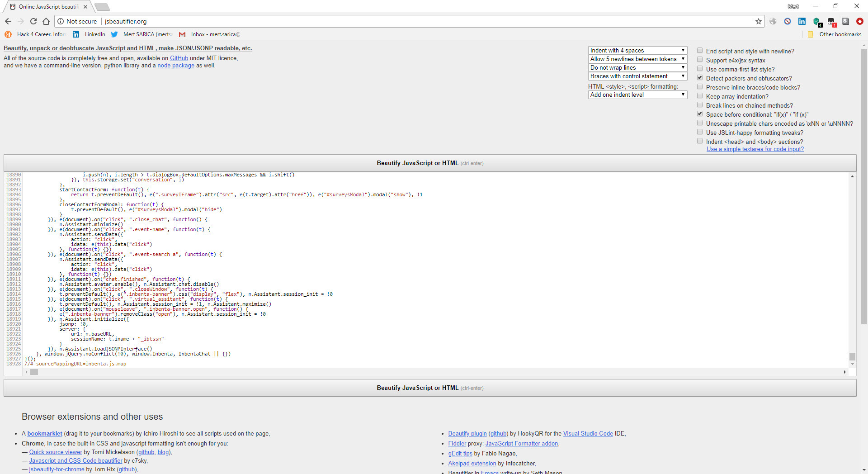Open the gray S cube extension
The height and width of the screenshot is (474, 868).
coord(845,21)
